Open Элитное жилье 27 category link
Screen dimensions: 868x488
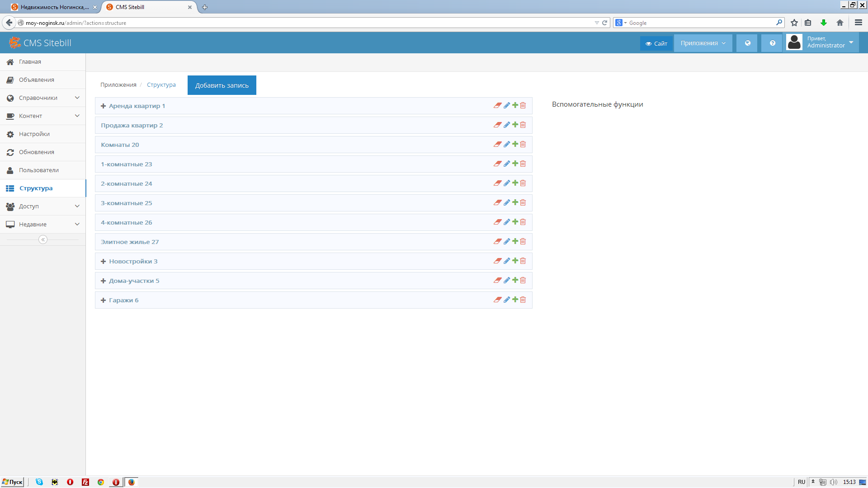[x=130, y=242]
